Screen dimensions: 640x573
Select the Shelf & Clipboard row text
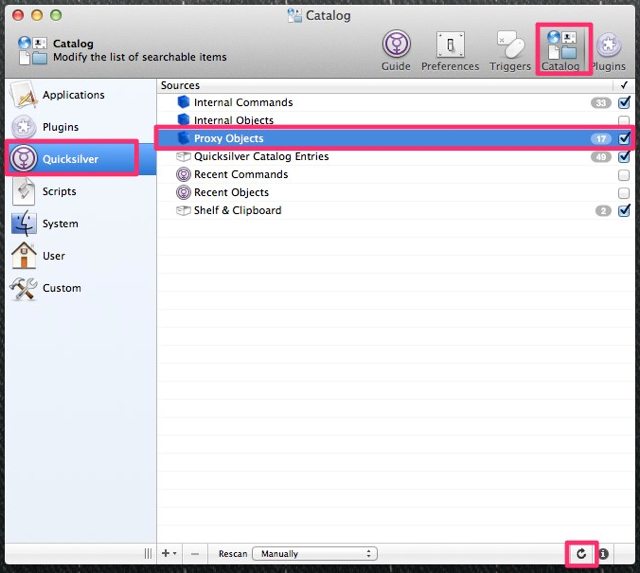238,210
